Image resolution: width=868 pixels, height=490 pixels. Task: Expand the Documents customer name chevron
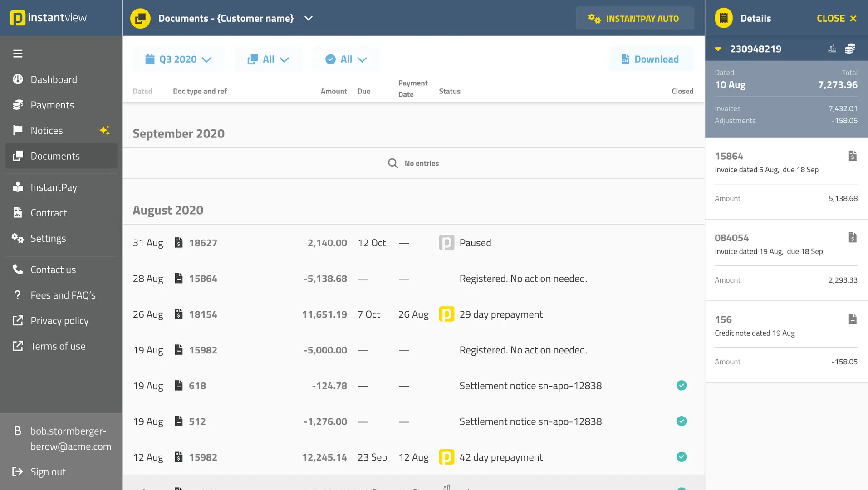pyautogui.click(x=309, y=18)
